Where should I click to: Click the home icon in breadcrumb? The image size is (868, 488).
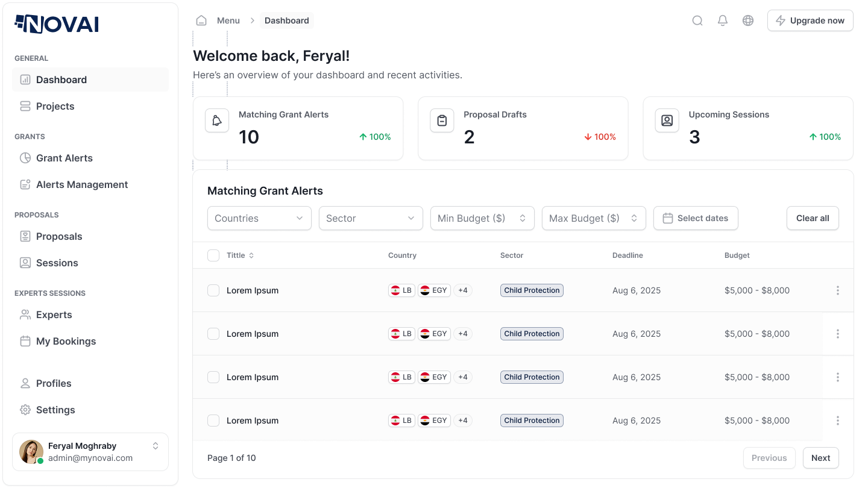201,20
